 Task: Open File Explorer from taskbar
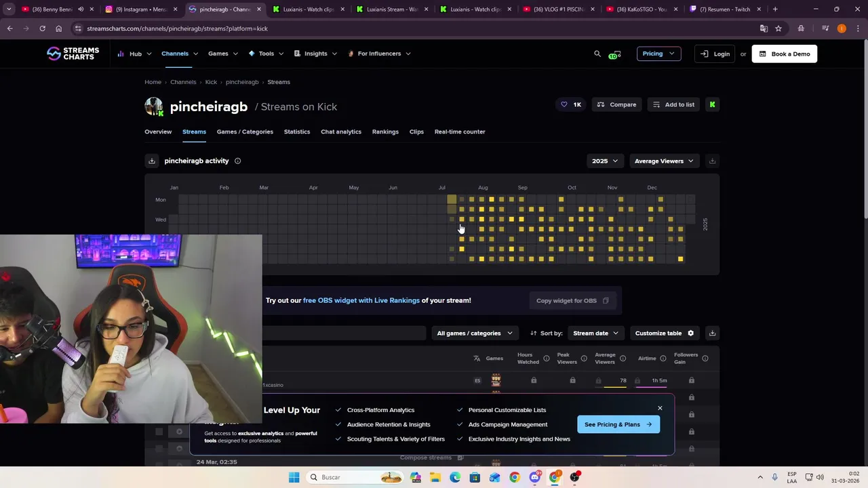click(x=435, y=477)
